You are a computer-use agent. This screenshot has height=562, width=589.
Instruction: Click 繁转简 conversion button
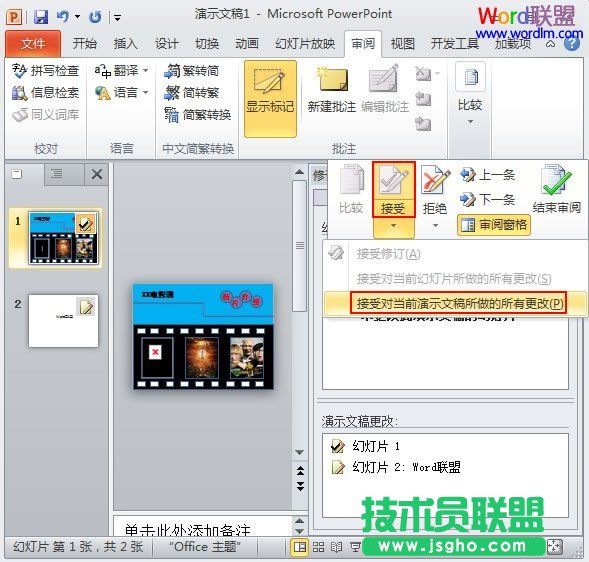[x=192, y=71]
